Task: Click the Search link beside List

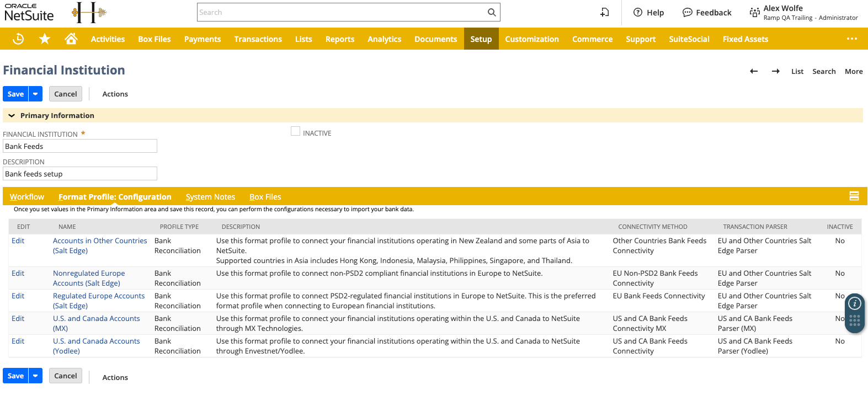Action: click(x=824, y=71)
